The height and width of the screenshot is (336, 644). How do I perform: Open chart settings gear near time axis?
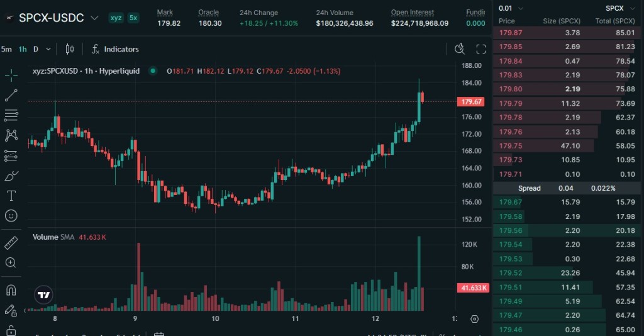click(x=474, y=319)
